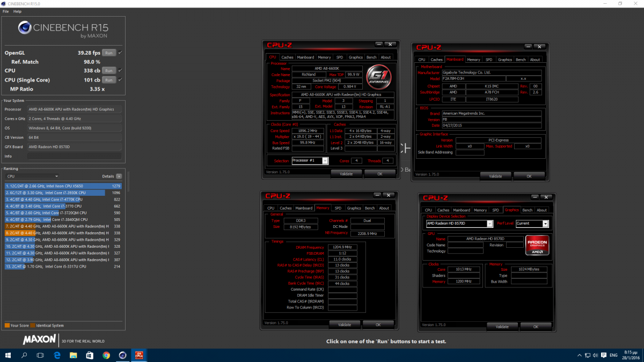Toggle the CPU (Single Core) test checkmark
The image size is (644, 362).
tap(120, 80)
